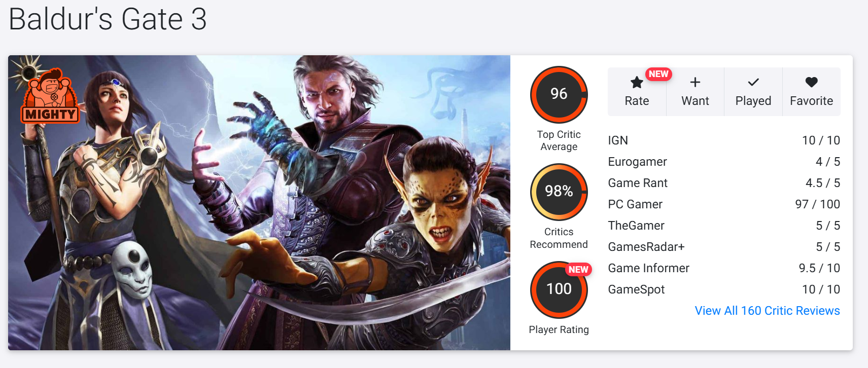868x368 pixels.
Task: Open the IGN review row
Action: (724, 140)
